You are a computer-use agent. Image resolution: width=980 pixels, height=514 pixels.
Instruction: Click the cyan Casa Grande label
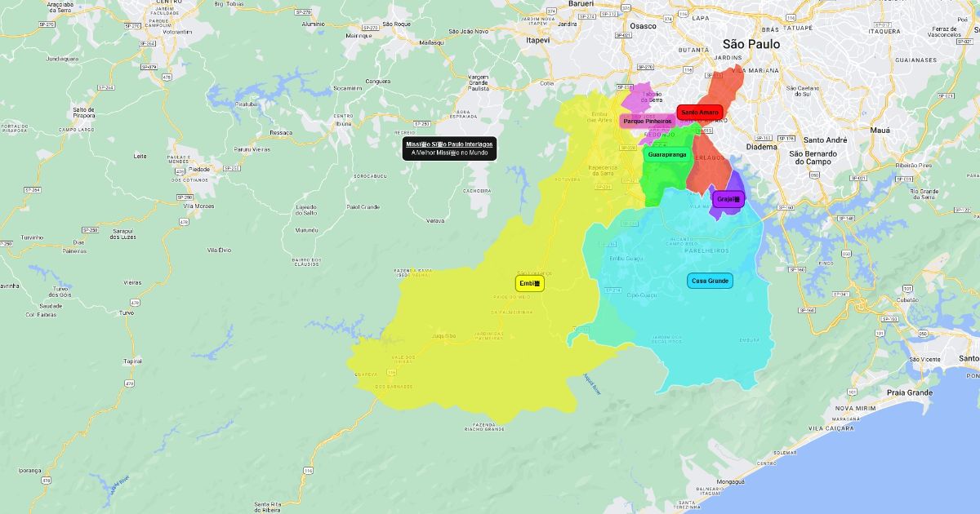[x=710, y=281]
